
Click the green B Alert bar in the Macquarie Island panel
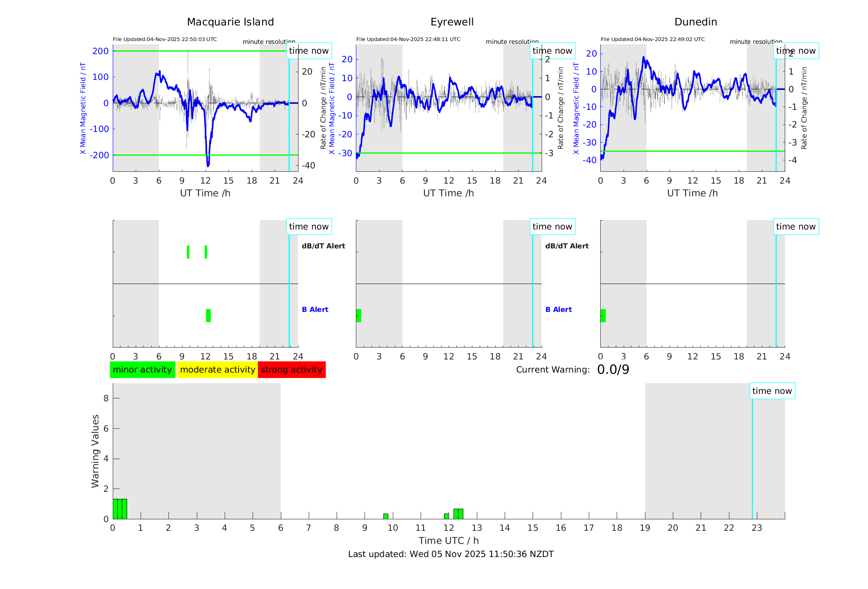(x=208, y=316)
